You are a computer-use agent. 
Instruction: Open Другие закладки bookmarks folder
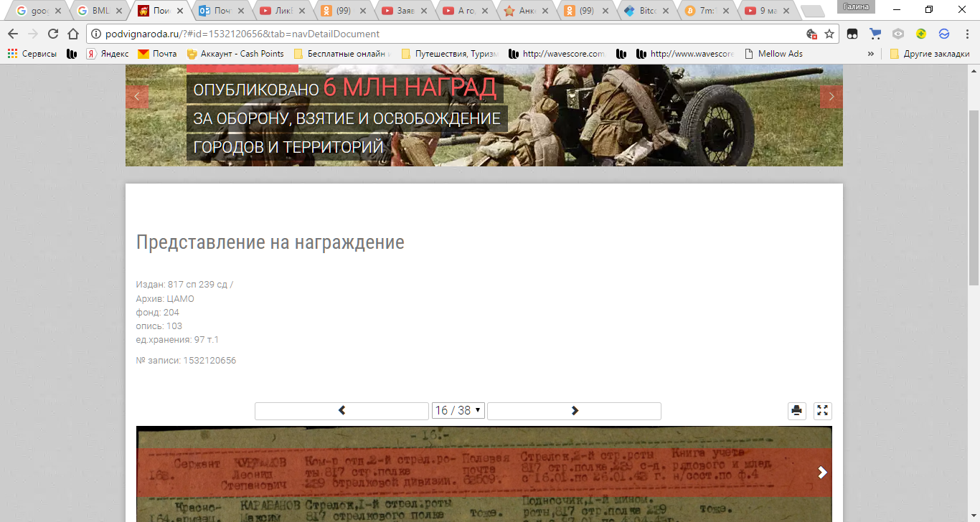coord(929,54)
